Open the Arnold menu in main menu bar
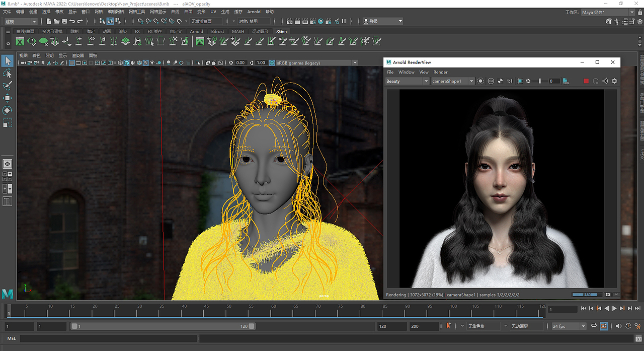The height and width of the screenshot is (351, 644). [x=254, y=12]
